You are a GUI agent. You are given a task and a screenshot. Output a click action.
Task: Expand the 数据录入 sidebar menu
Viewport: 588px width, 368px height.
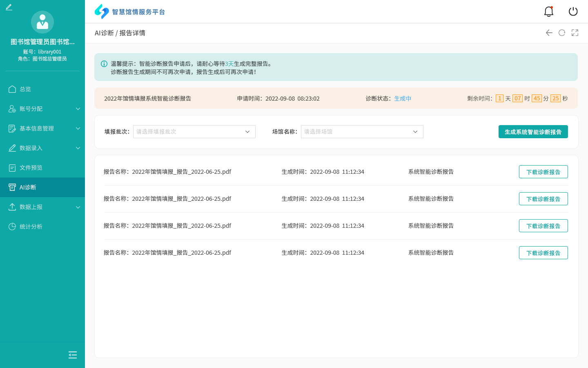tap(42, 148)
